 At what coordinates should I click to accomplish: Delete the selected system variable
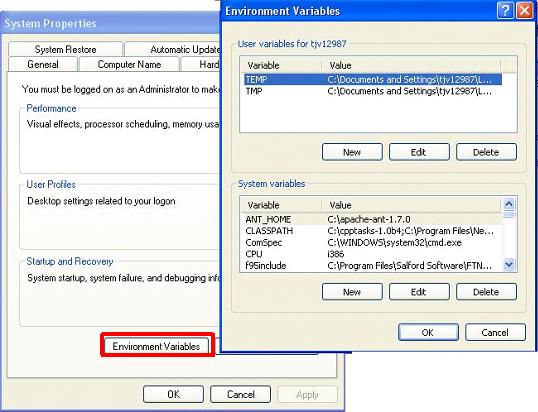click(486, 292)
